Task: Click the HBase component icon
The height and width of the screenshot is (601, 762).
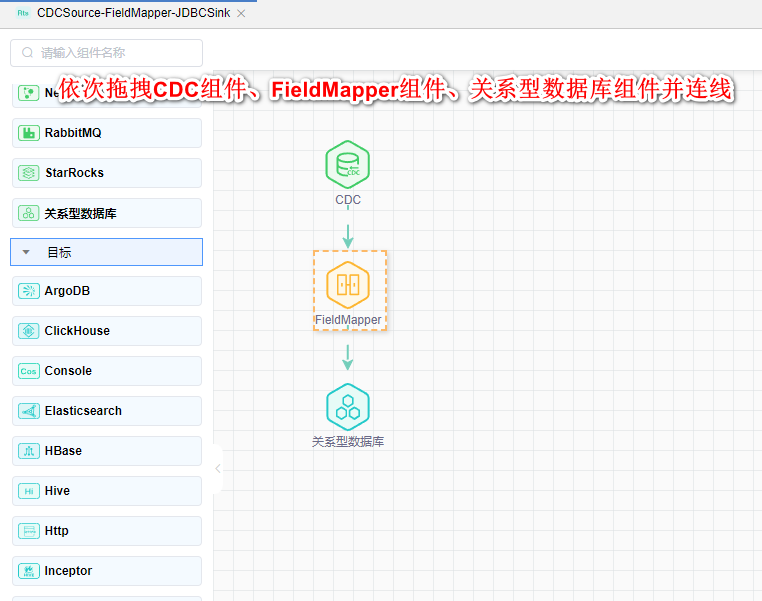Action: pyautogui.click(x=29, y=451)
